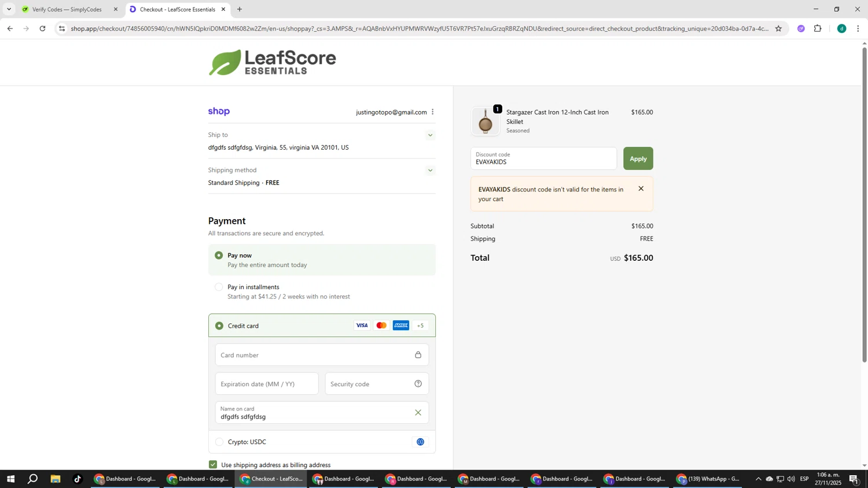Click the Stargazer Cast Iron Skillet title

pos(557,117)
